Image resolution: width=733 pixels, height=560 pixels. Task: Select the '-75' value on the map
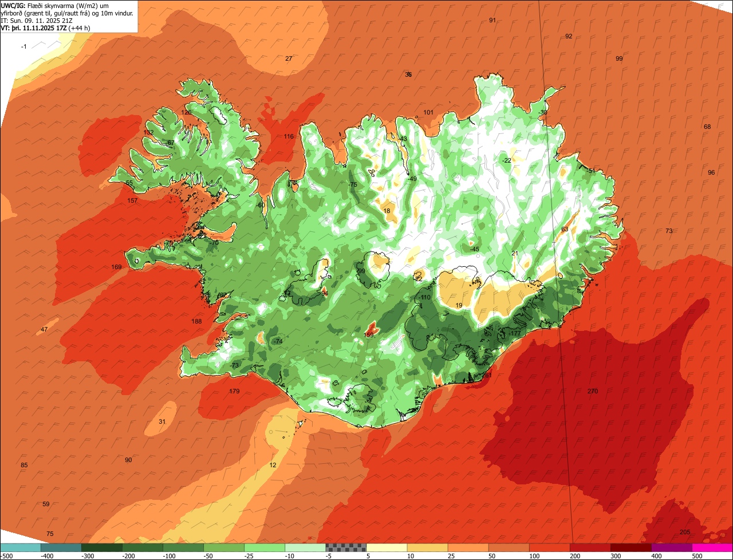pos(353,184)
